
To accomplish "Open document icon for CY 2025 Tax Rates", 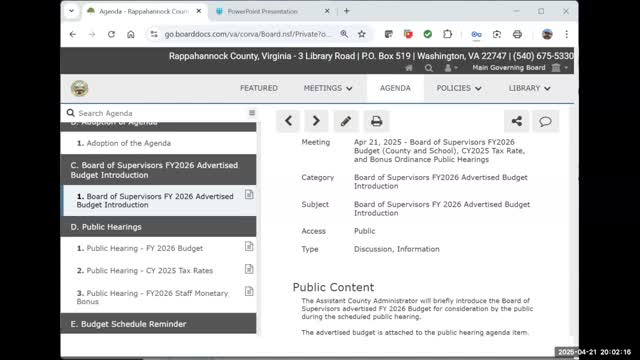I will tap(249, 269).
